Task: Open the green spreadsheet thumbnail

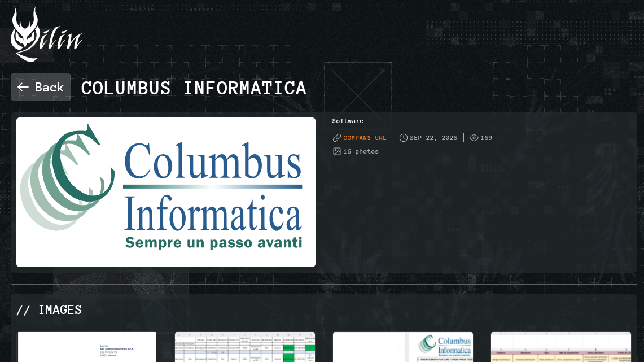Action: [245, 347]
